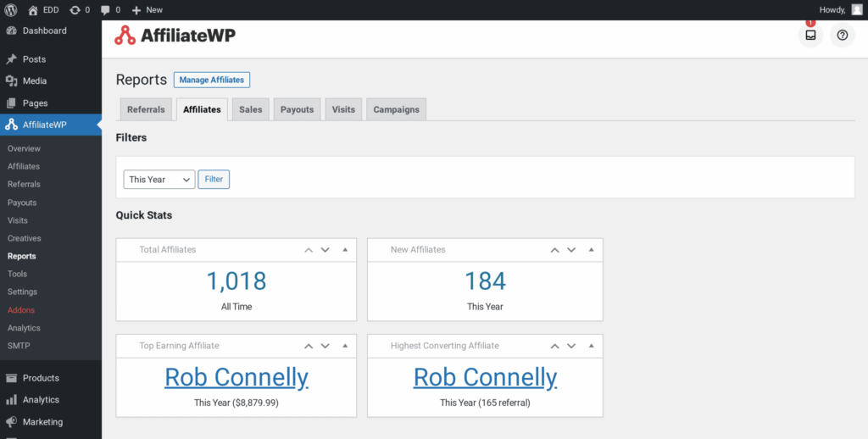Open Analytics submenu under AffiliateWP
Screen dimensions: 868x439
click(x=24, y=328)
